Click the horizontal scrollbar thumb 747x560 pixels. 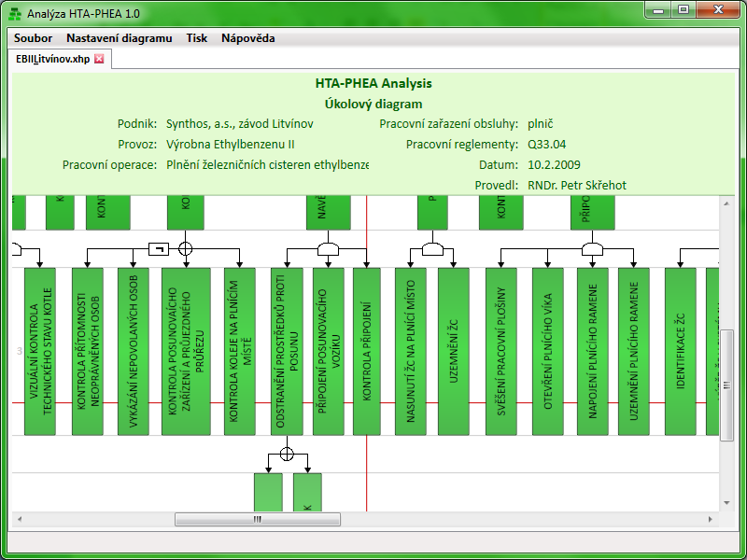[x=258, y=520]
